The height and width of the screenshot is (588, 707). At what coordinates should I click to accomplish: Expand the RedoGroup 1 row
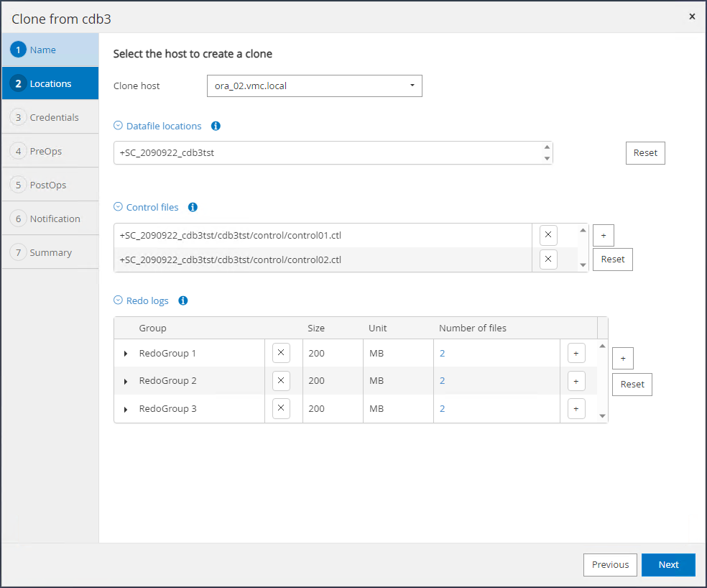[x=126, y=354]
